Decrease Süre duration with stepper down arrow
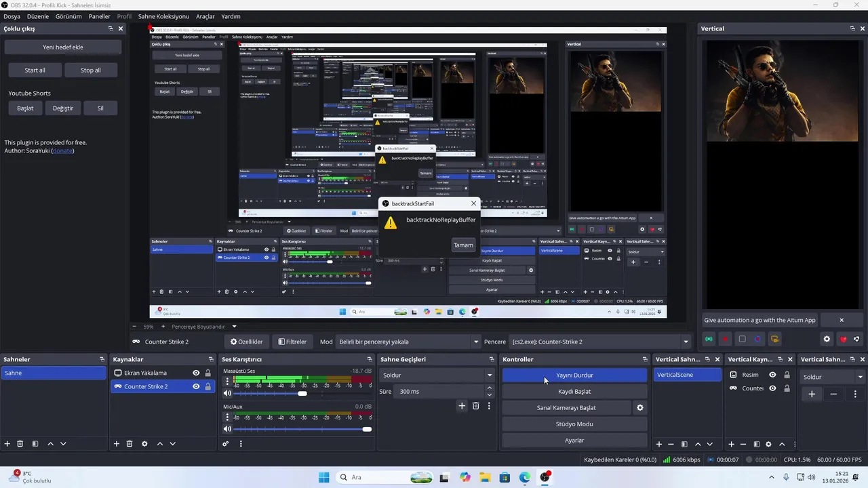 point(489,394)
